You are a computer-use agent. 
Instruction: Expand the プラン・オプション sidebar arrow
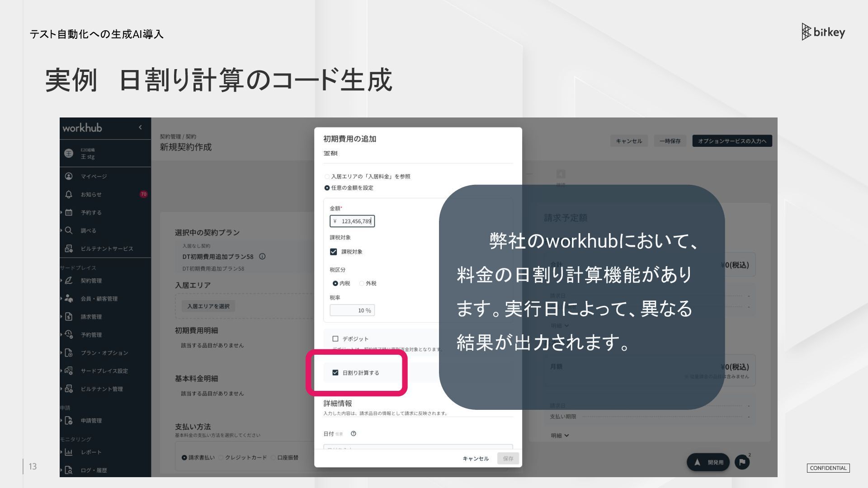pos(61,353)
